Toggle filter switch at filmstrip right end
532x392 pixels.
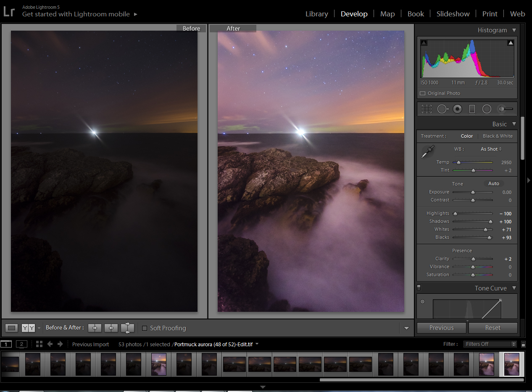(x=523, y=344)
